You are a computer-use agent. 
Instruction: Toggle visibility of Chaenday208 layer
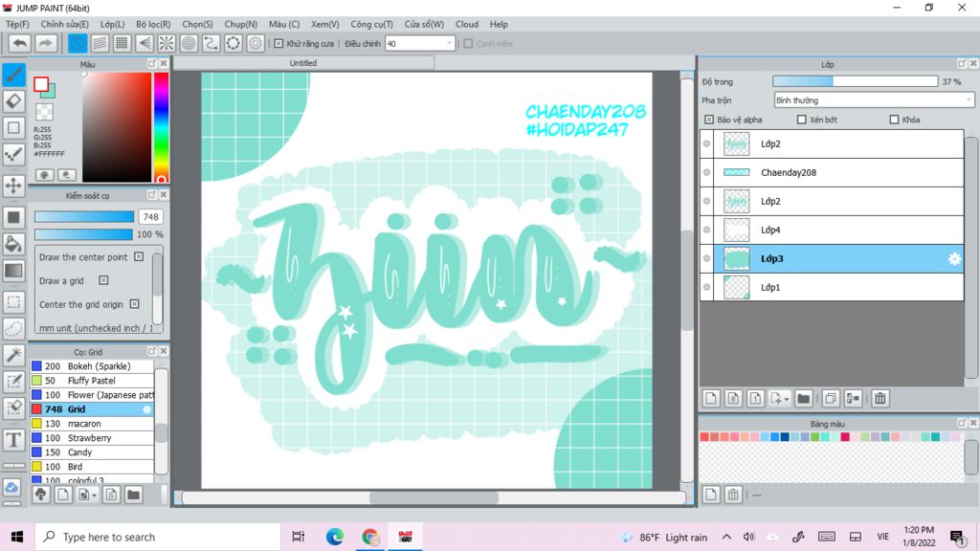coord(707,172)
